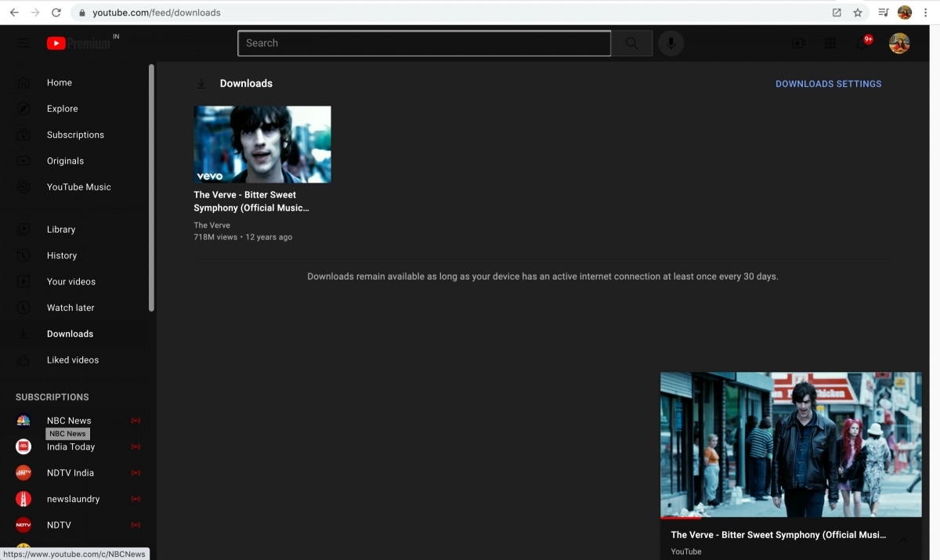
Task: Click into the Search input field
Action: [423, 43]
